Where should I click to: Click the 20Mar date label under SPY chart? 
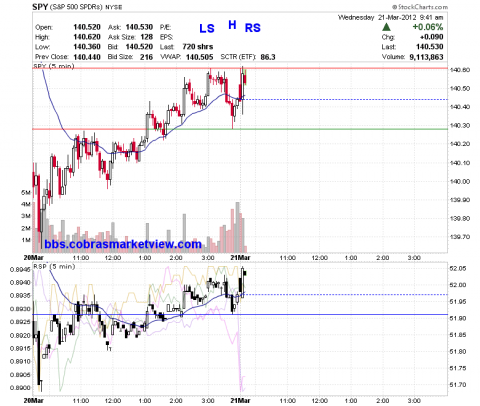(34, 258)
